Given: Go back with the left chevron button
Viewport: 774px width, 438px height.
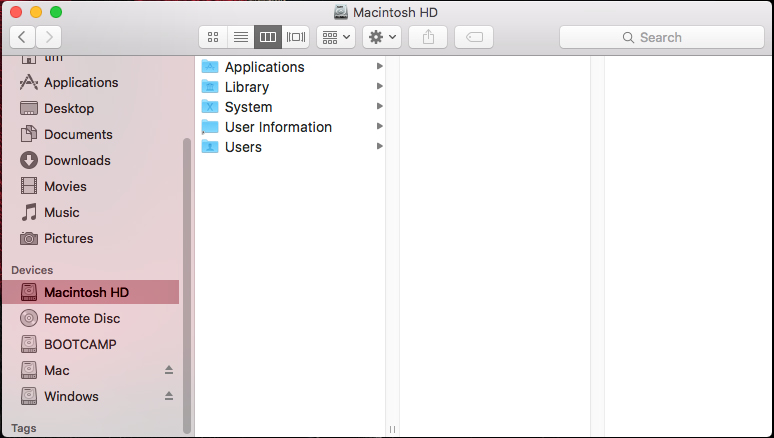Looking at the screenshot, I should 22,37.
